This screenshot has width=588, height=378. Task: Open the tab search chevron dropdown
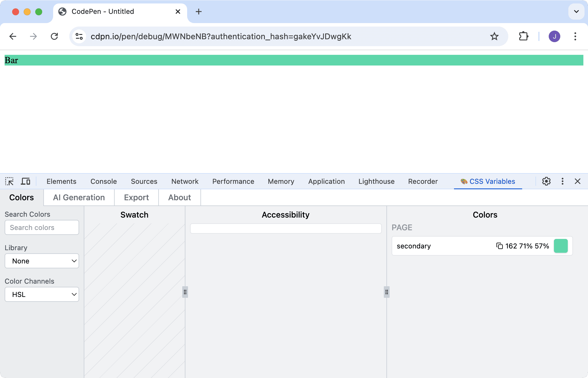(576, 12)
